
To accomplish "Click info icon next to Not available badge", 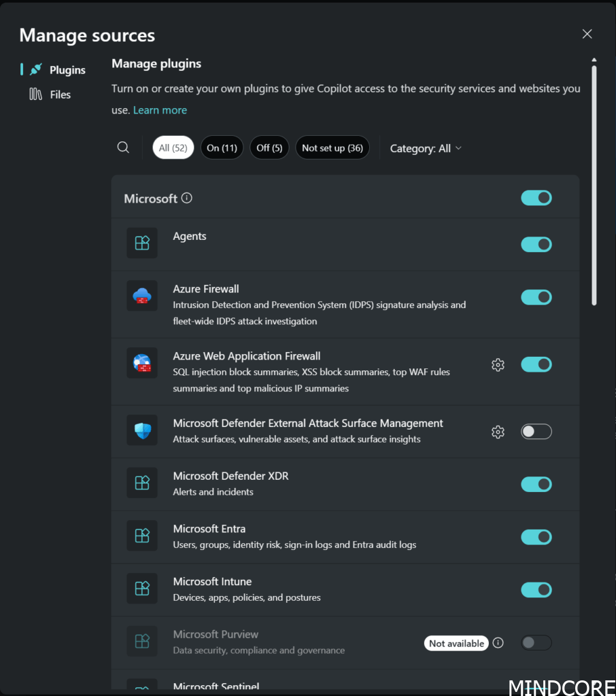I will (x=498, y=643).
